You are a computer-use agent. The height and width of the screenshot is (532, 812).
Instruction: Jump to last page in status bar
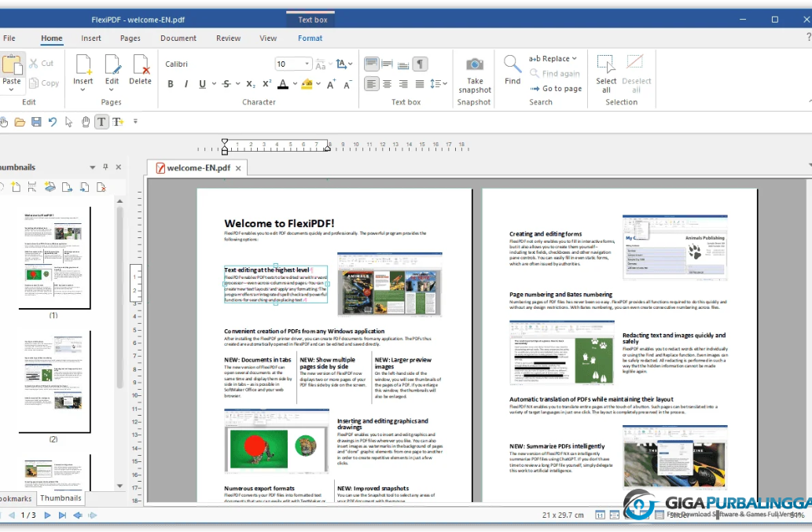coord(62,515)
